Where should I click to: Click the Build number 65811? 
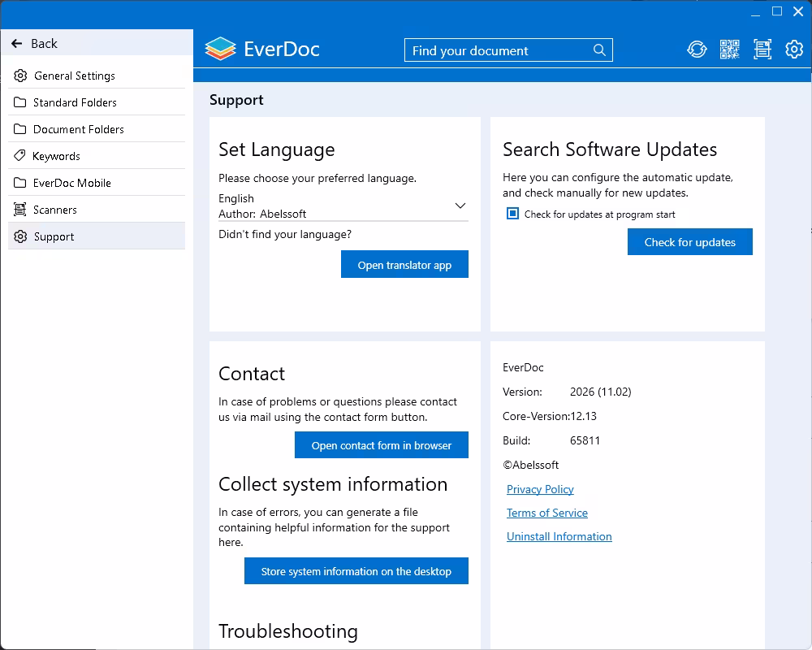585,440
